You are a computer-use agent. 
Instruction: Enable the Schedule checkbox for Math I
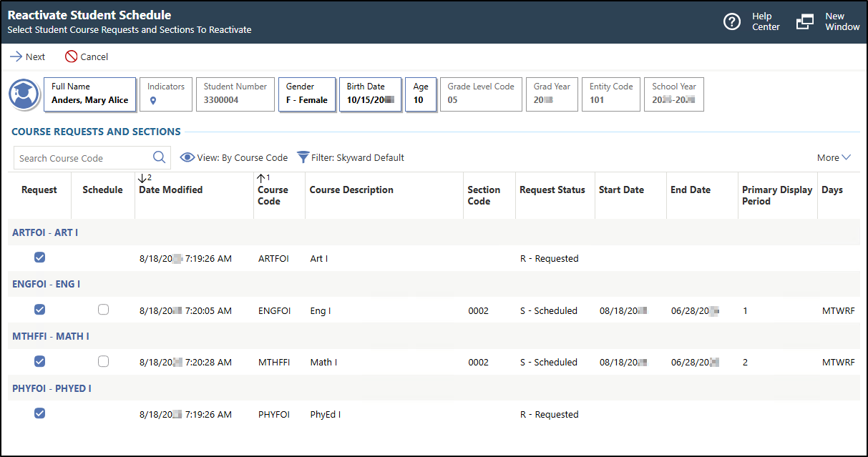click(104, 362)
